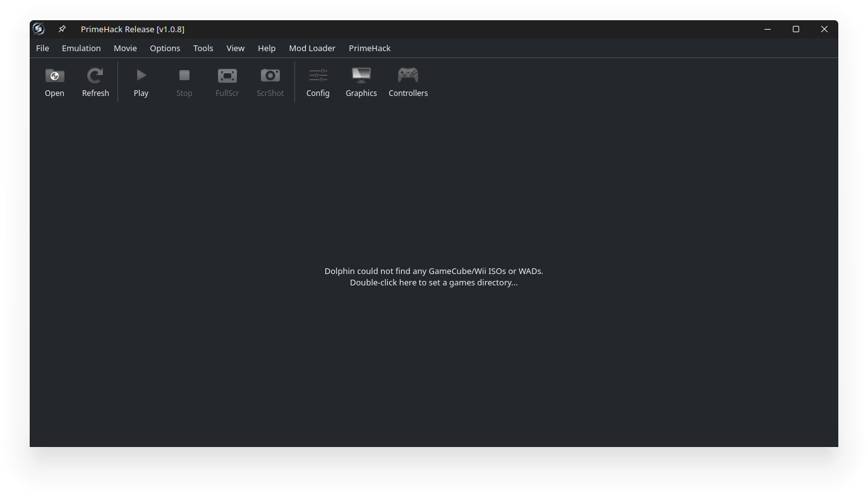The height and width of the screenshot is (495, 868).
Task: Open the PrimeHack menu
Action: 370,48
